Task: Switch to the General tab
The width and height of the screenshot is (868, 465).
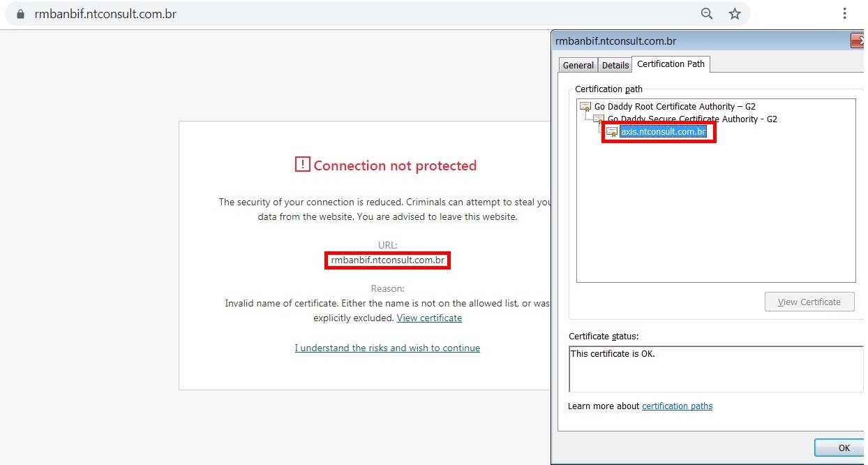Action: pos(578,65)
